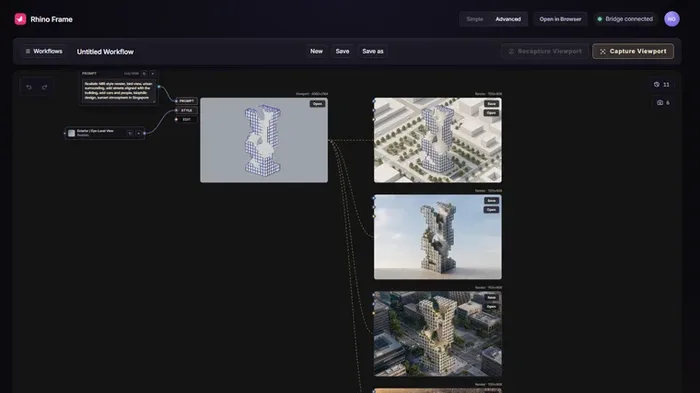This screenshot has height=393, width=700.
Task: Click Open on the viewport capture image
Action: [317, 104]
